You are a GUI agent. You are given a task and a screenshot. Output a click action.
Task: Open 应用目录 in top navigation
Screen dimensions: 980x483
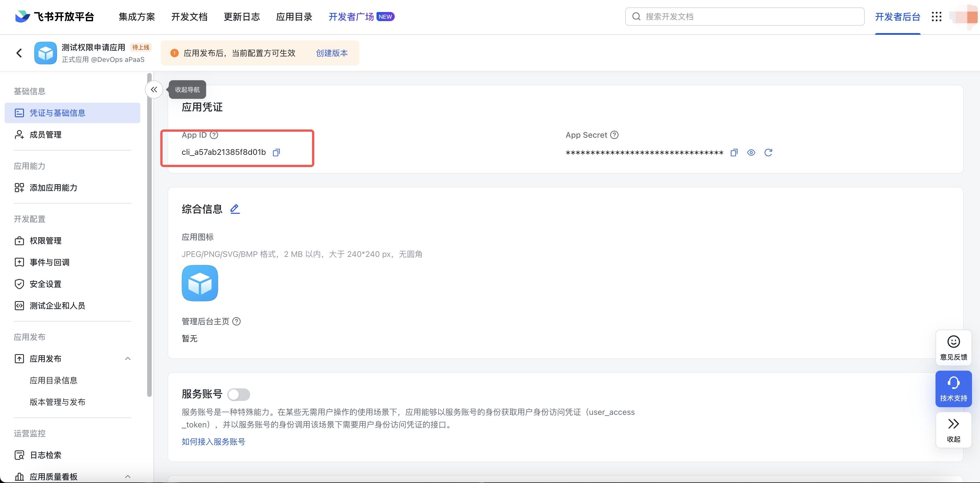coord(294,17)
